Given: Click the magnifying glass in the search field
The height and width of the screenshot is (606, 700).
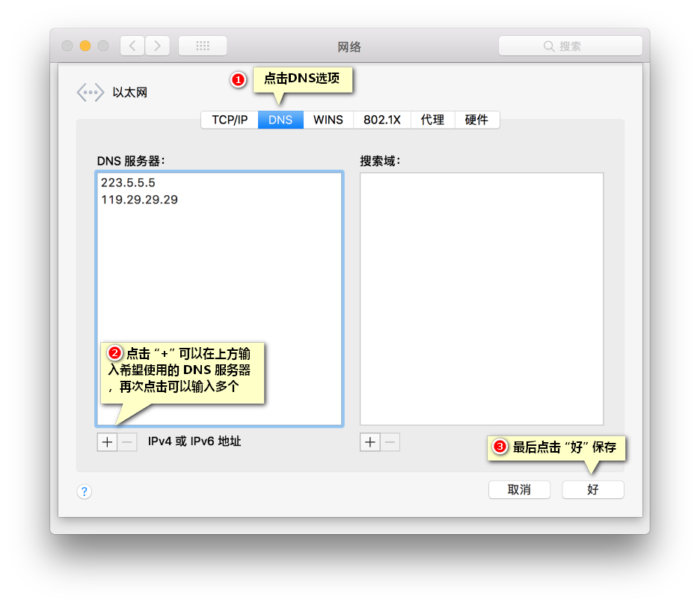Looking at the screenshot, I should [548, 46].
